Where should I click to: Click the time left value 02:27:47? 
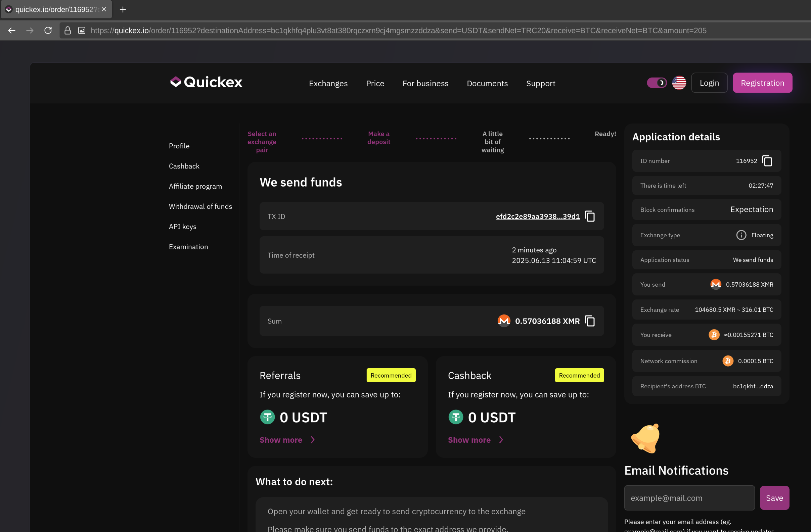(761, 186)
